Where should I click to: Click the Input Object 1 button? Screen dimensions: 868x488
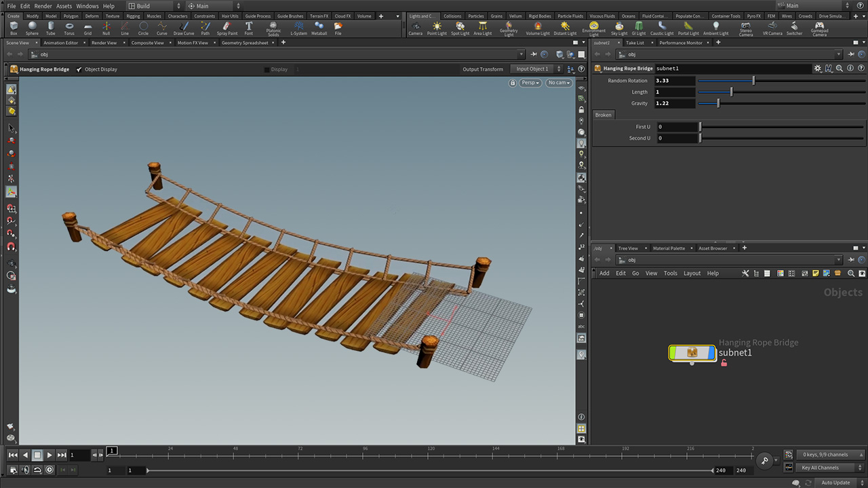(534, 69)
